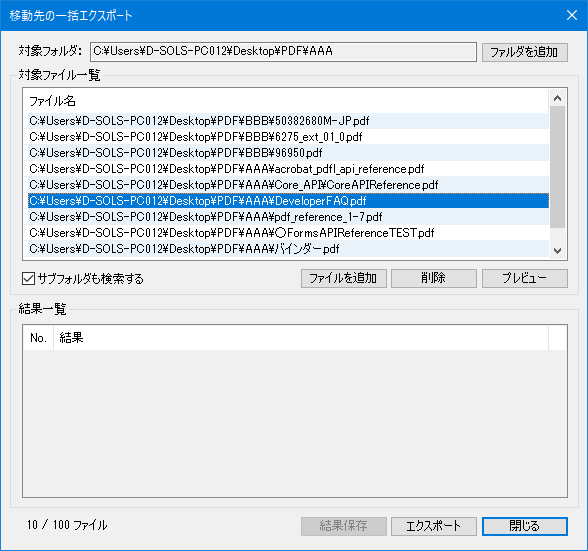Select pdf_reference_1-7.pdf row
588x551 pixels.
coord(288,217)
